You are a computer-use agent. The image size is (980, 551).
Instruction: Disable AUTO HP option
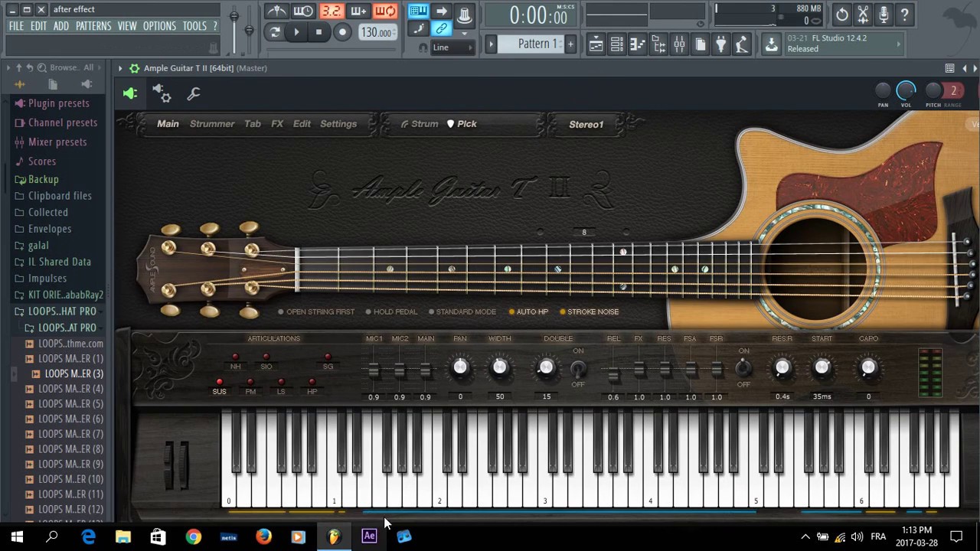point(528,312)
